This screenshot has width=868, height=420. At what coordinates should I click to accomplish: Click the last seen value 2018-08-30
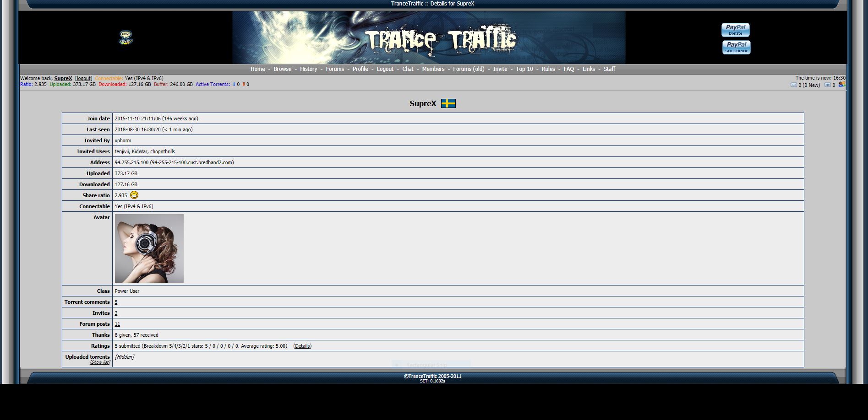pos(153,129)
